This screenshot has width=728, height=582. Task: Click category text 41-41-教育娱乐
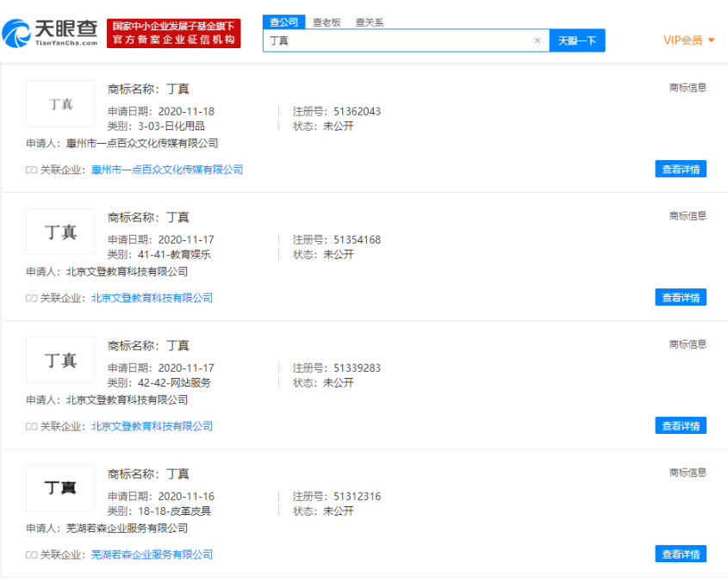[x=175, y=254]
